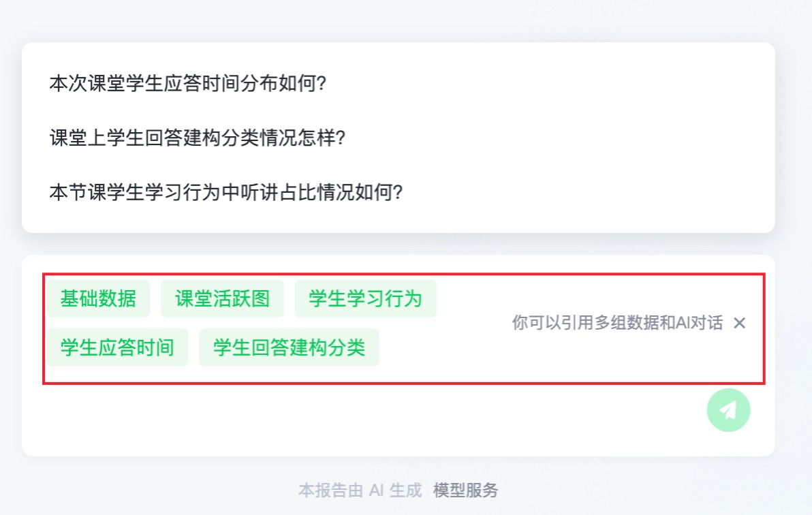The width and height of the screenshot is (812, 515).
Task: Close the tip beside the data tags
Action: [x=740, y=324]
